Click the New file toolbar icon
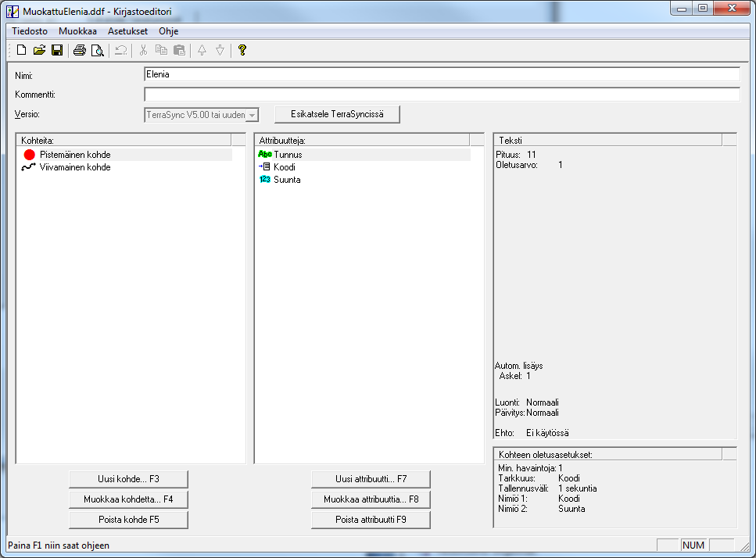 tap(21, 50)
